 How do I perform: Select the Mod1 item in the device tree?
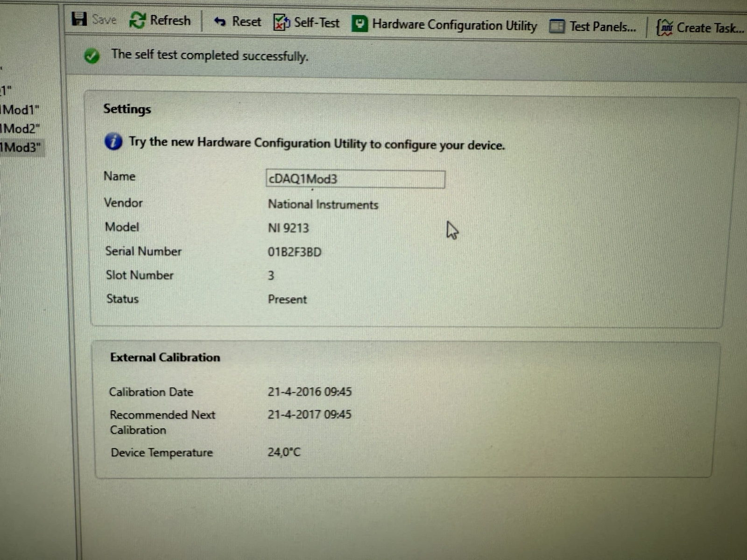(x=20, y=110)
